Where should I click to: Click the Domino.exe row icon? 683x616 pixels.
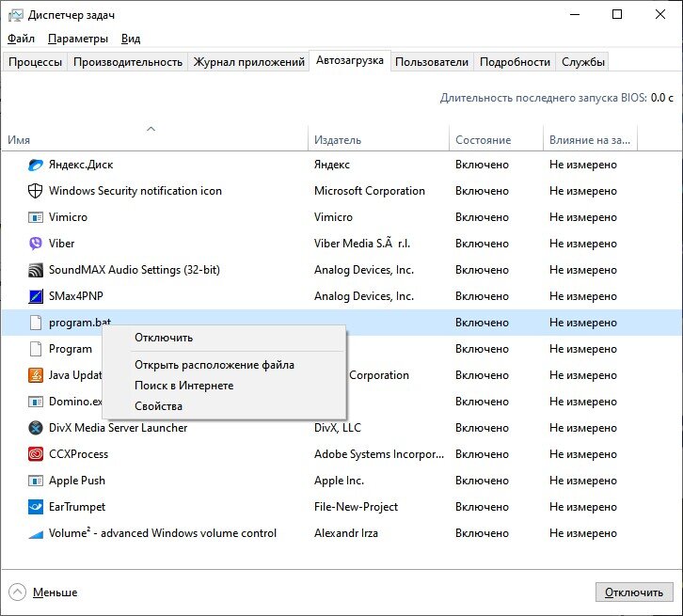(x=36, y=402)
